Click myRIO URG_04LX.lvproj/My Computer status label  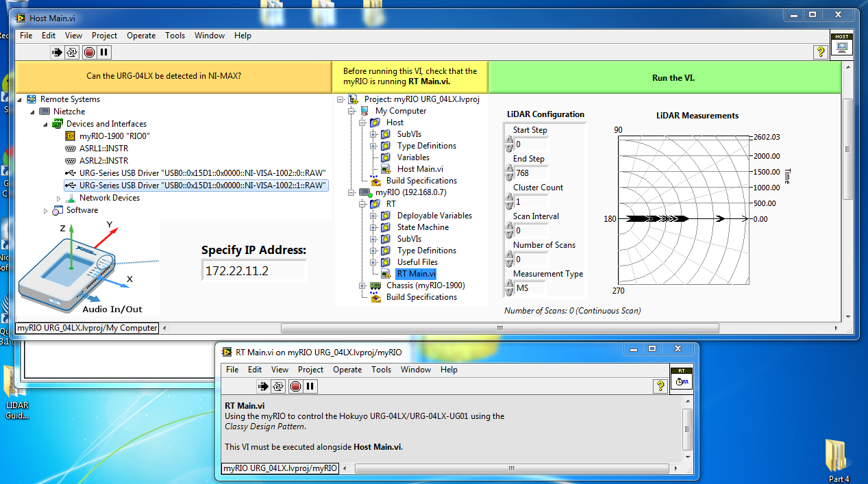pyautogui.click(x=87, y=328)
